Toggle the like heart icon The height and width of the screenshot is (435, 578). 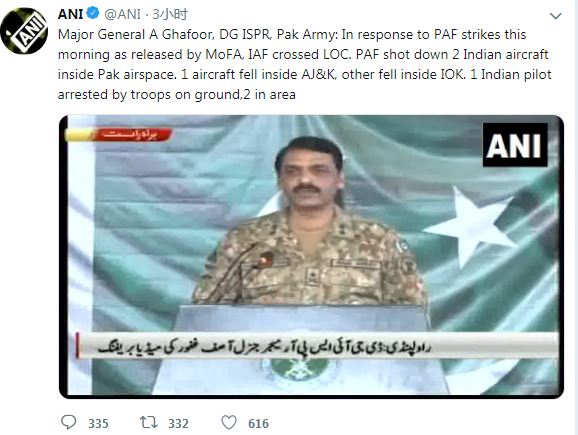(x=229, y=422)
